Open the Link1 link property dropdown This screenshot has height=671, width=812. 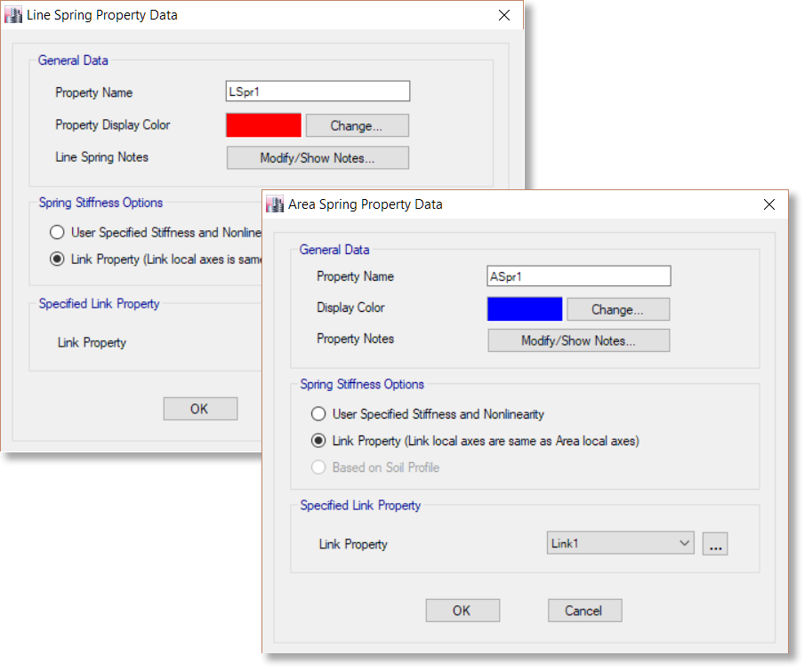[621, 543]
